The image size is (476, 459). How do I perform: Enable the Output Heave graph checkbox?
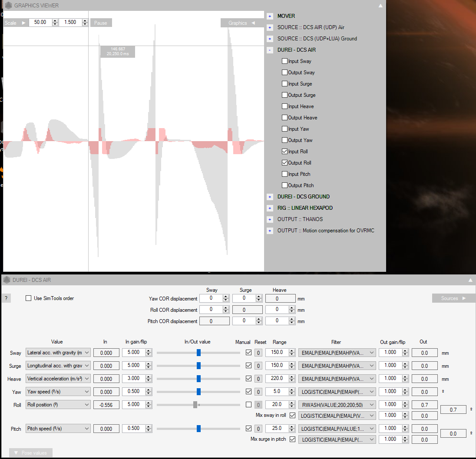click(x=284, y=118)
